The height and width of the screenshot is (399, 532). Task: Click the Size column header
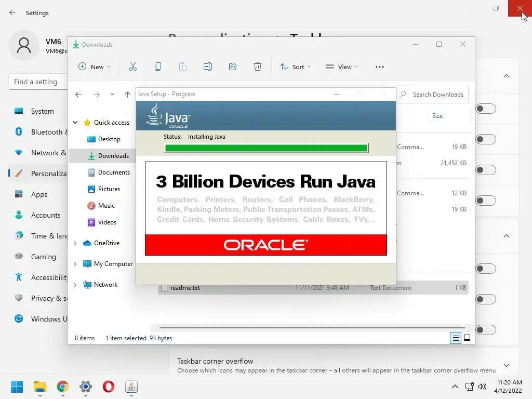(x=437, y=116)
